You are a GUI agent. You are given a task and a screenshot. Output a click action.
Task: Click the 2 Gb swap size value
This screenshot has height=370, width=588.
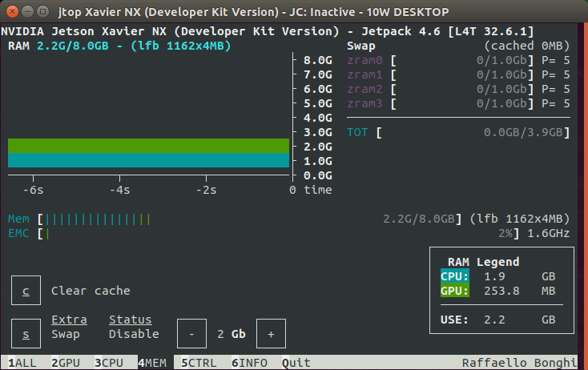232,334
